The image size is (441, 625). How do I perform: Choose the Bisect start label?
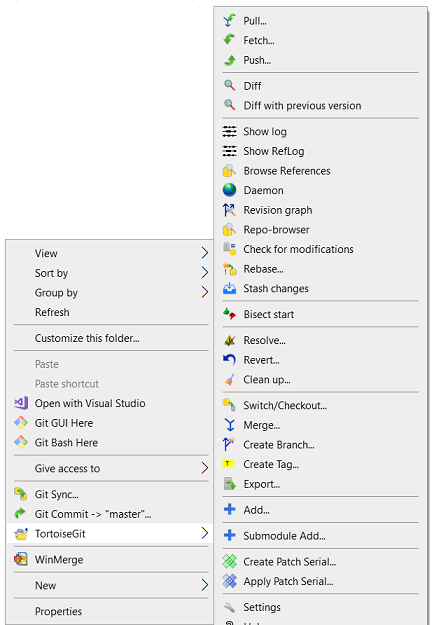[269, 314]
